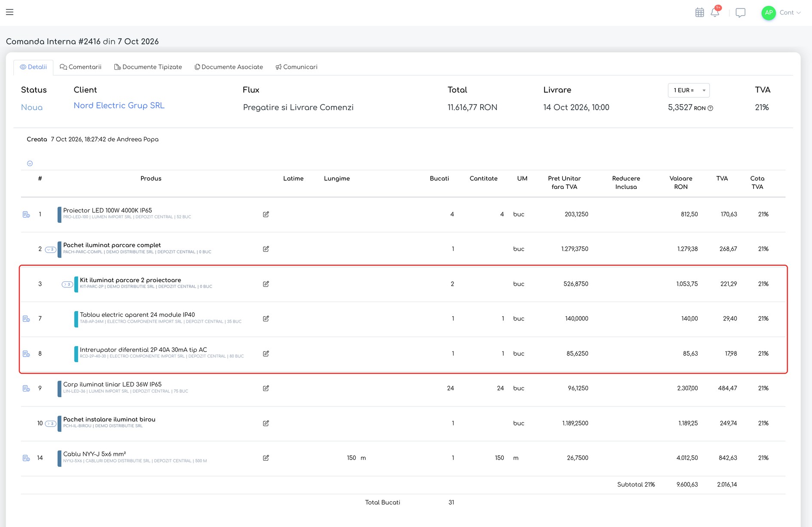Image resolution: width=812 pixels, height=527 pixels.
Task: Expand the Pachet instalare iluminat birou package
Action: pos(51,424)
